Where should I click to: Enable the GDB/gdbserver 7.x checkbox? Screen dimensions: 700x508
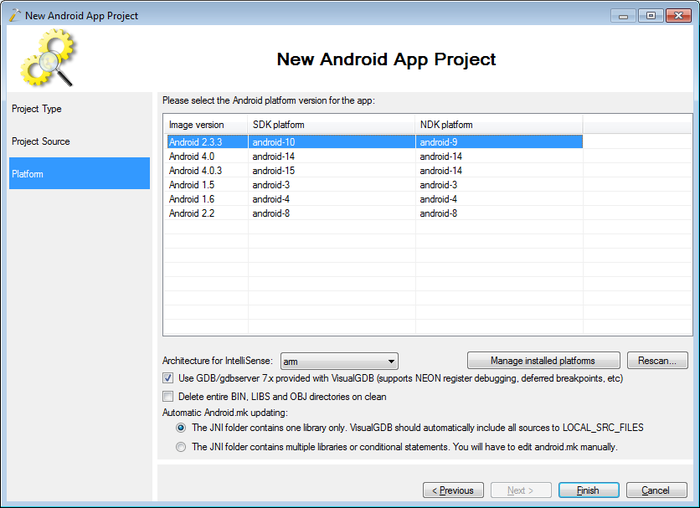tap(168, 378)
